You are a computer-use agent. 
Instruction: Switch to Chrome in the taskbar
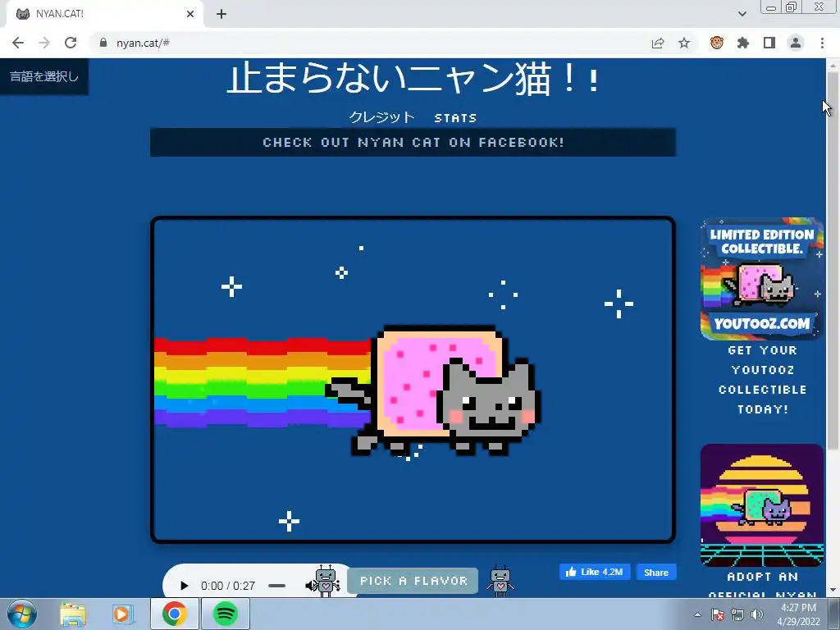(175, 614)
